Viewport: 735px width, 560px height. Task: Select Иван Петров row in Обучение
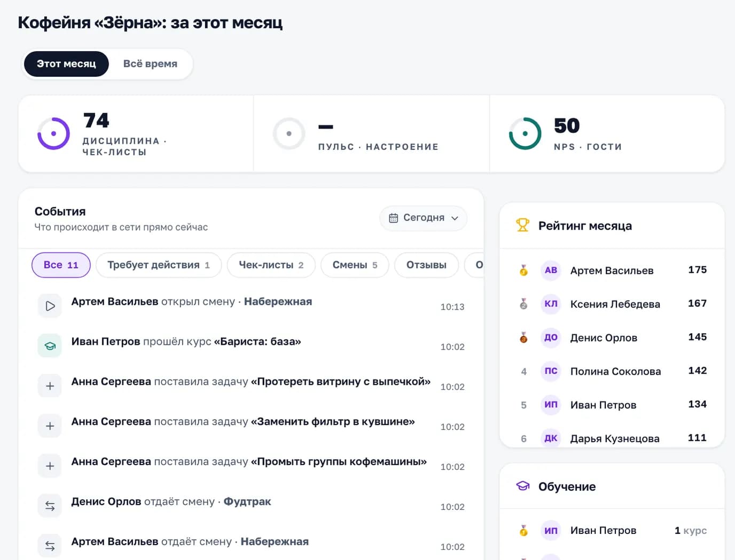(x=612, y=531)
